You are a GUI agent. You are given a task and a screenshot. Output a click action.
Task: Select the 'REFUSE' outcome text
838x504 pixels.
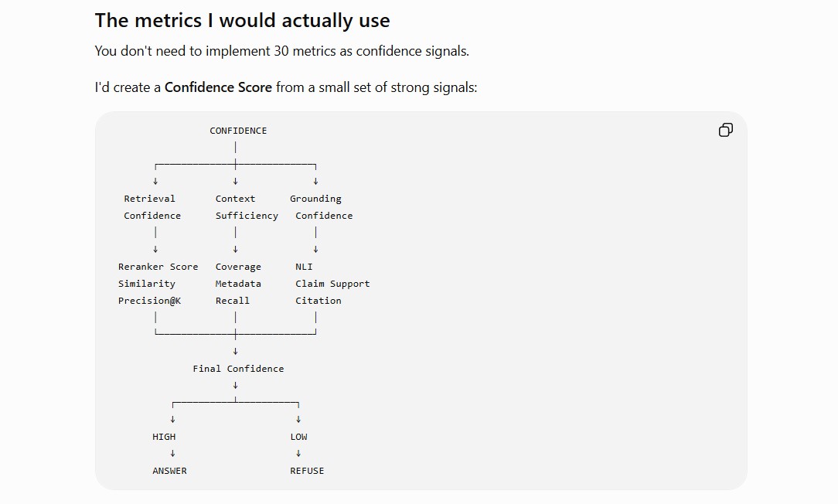307,470
